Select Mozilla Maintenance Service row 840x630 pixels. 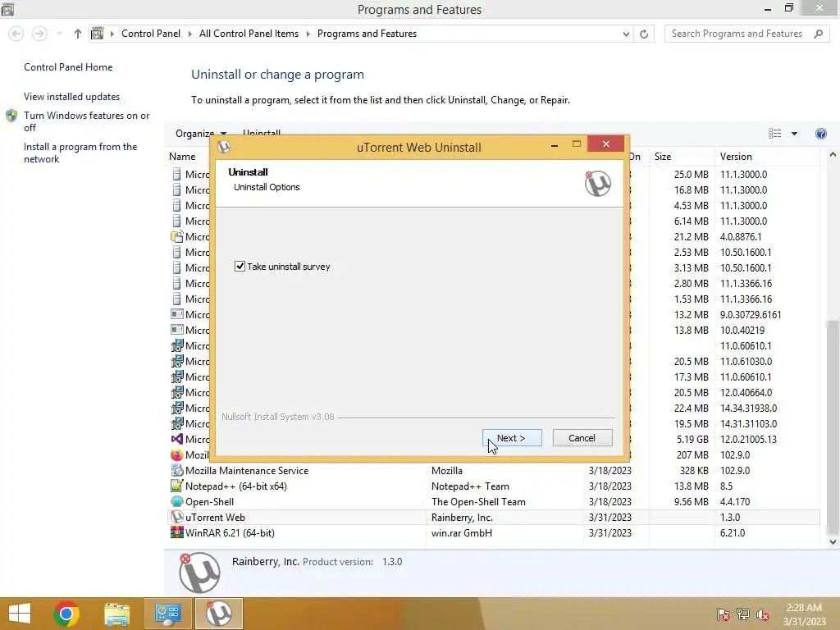tap(492, 471)
